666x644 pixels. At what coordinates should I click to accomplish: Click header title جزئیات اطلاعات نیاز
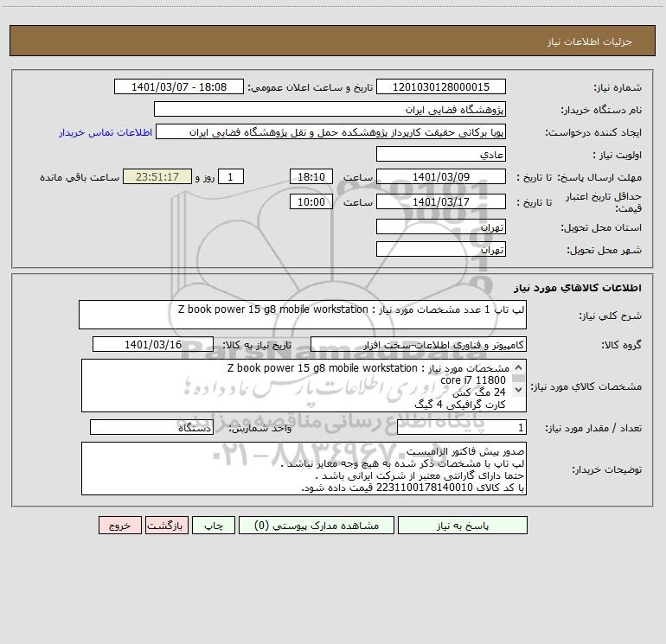coord(590,41)
